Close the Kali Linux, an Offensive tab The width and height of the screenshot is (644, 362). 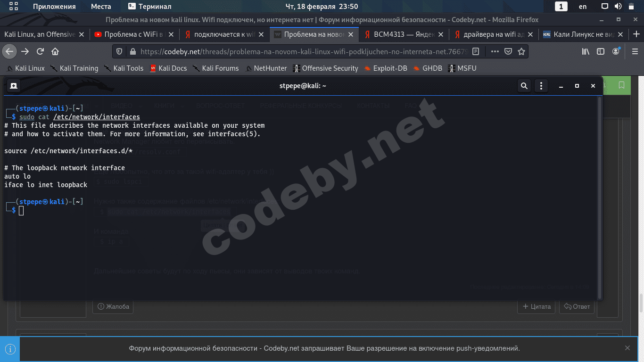82,34
